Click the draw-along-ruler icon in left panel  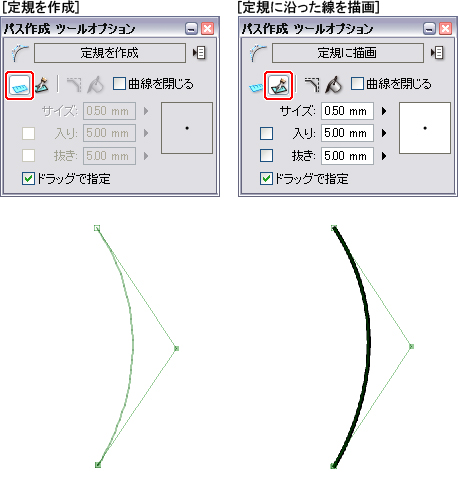coord(42,85)
